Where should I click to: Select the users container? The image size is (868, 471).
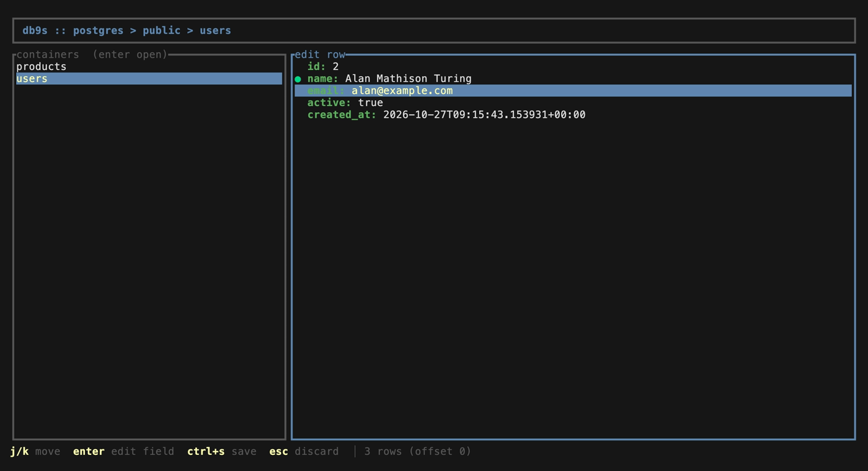click(149, 79)
